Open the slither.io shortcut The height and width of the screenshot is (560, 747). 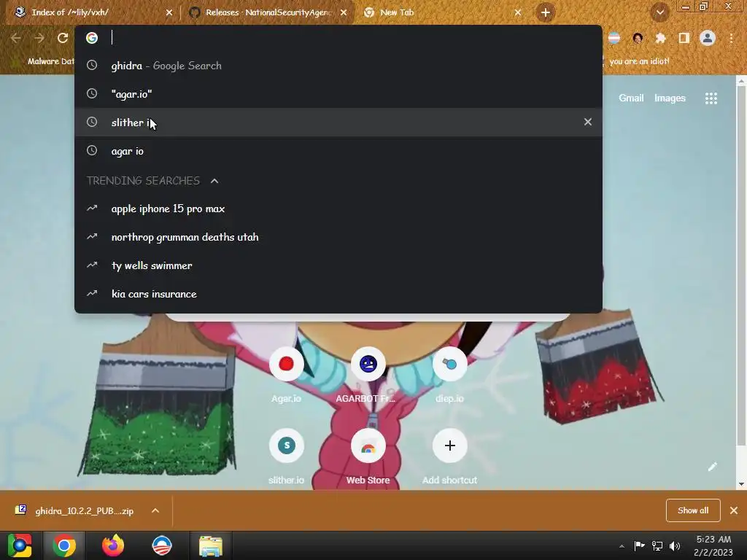pos(286,446)
